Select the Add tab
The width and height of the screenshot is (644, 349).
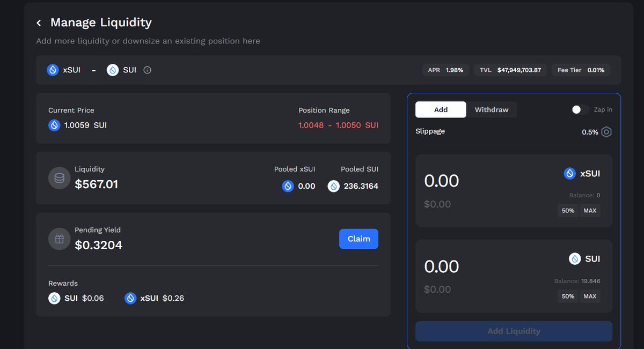441,109
